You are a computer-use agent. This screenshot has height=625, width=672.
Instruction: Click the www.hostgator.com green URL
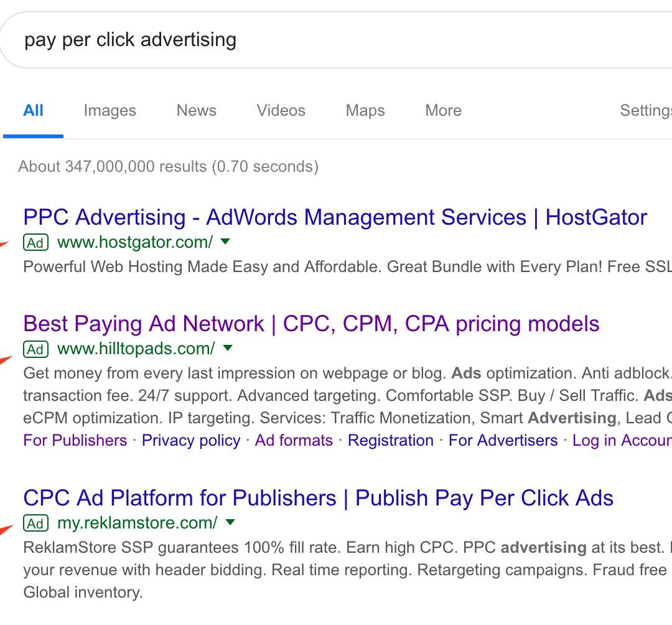click(x=135, y=243)
